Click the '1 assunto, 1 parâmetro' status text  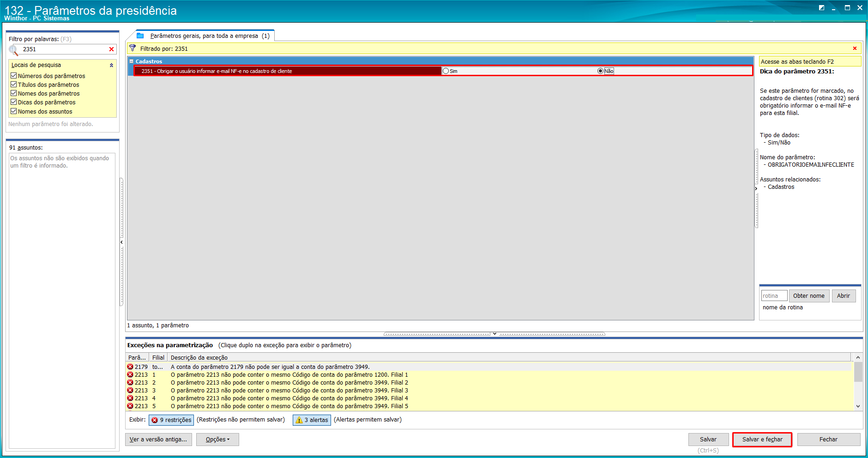[158, 325]
